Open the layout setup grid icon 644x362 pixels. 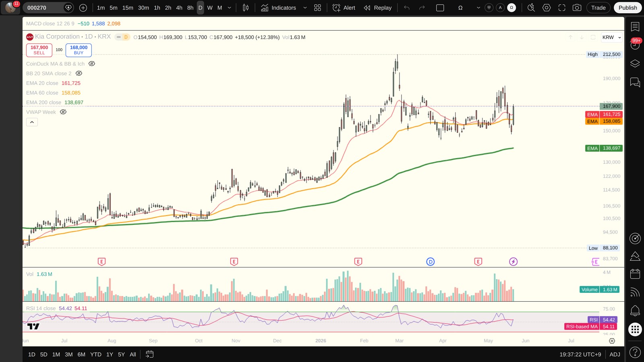pyautogui.click(x=318, y=8)
